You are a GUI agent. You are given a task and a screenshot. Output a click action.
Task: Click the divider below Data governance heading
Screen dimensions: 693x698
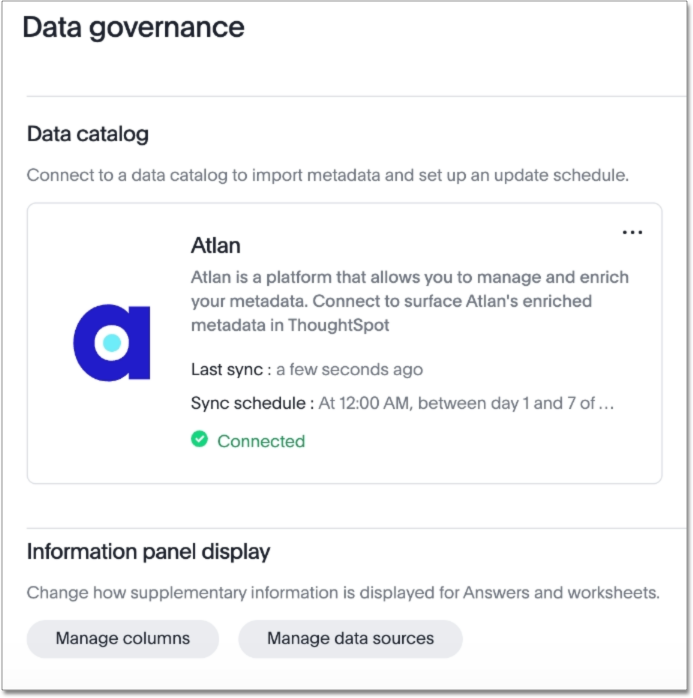pyautogui.click(x=346, y=97)
